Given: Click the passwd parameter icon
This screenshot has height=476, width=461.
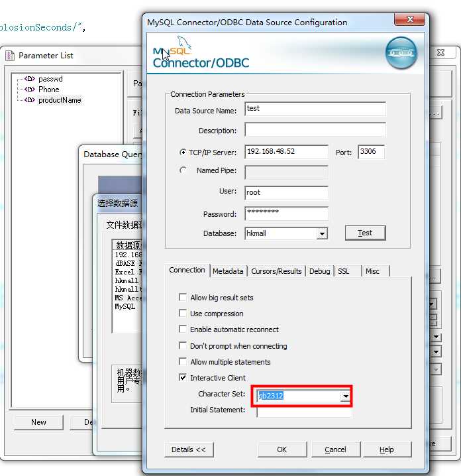Looking at the screenshot, I should (x=30, y=79).
